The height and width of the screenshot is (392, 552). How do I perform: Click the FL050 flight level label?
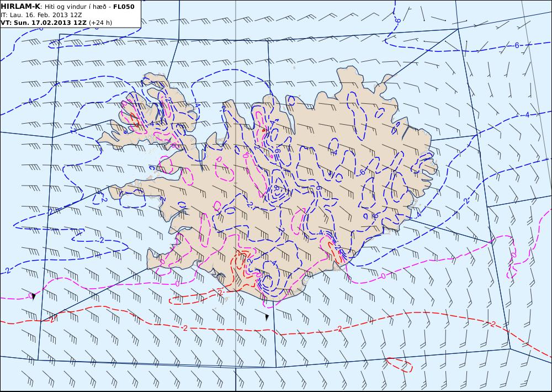[x=124, y=7]
